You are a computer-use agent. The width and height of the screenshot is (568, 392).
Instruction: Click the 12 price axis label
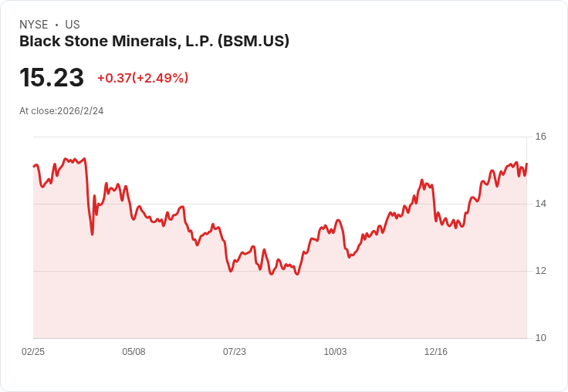click(x=540, y=271)
